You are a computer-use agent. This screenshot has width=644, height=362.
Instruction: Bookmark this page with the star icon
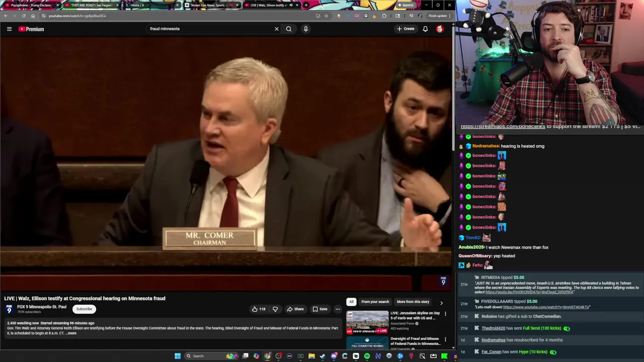pyautogui.click(x=326, y=16)
